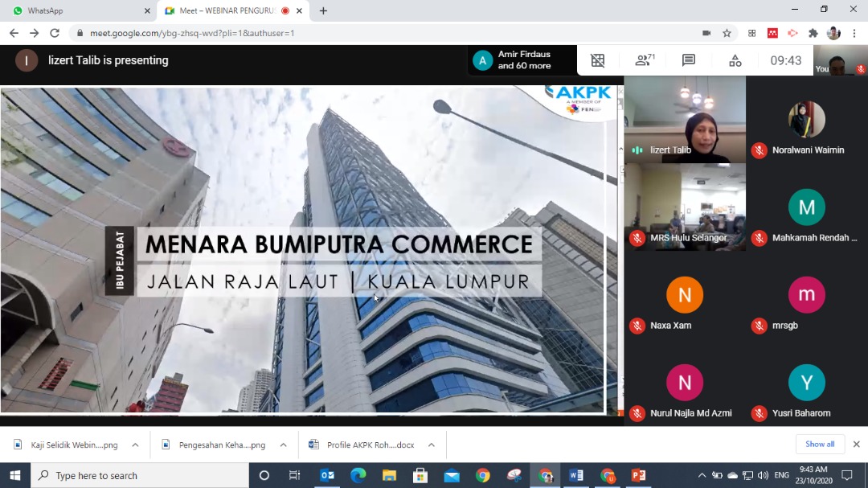Click the ENG language indicator
Viewport: 868px width, 488px height.
[x=782, y=475]
